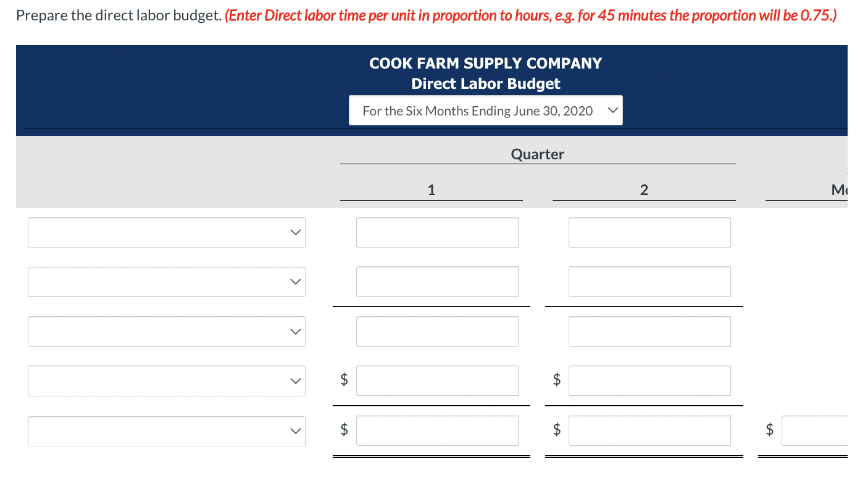Select Quarter 1 first row input field

click(437, 232)
